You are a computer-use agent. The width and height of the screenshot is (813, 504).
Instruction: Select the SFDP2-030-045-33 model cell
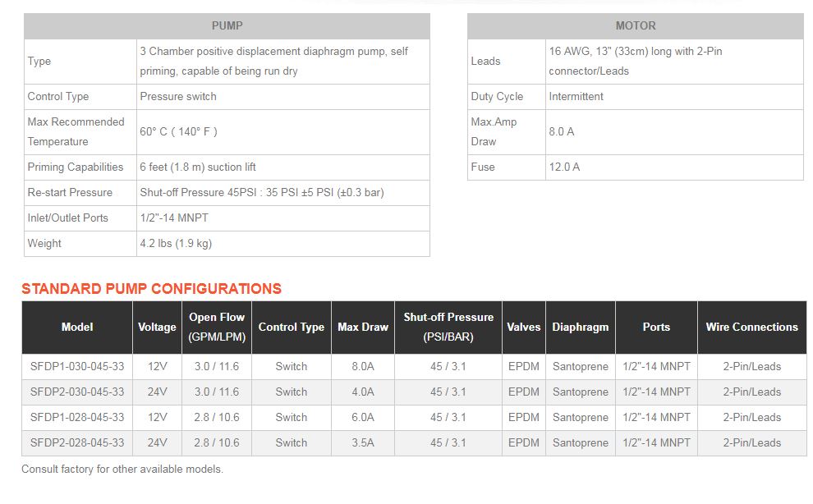77,392
